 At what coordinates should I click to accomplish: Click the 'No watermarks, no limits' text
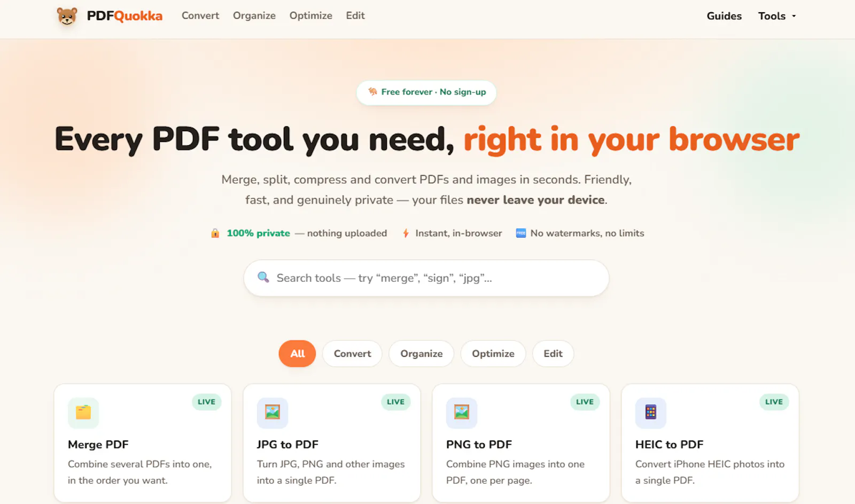click(x=587, y=233)
